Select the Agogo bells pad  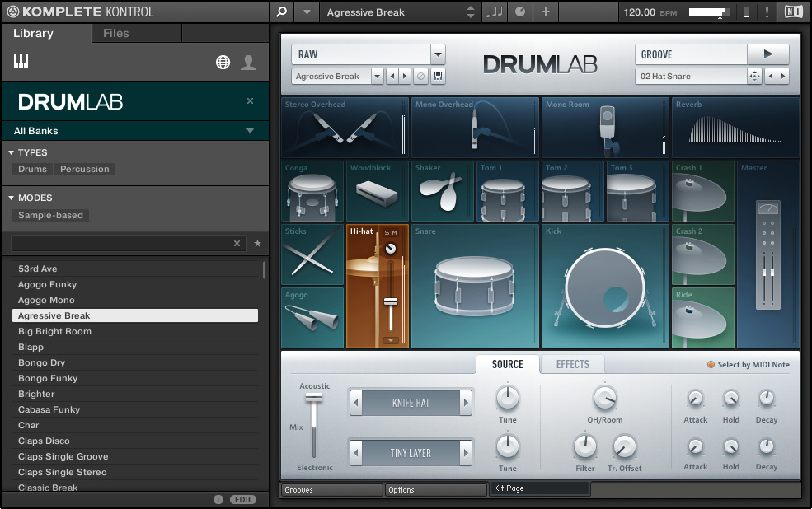[x=312, y=318]
